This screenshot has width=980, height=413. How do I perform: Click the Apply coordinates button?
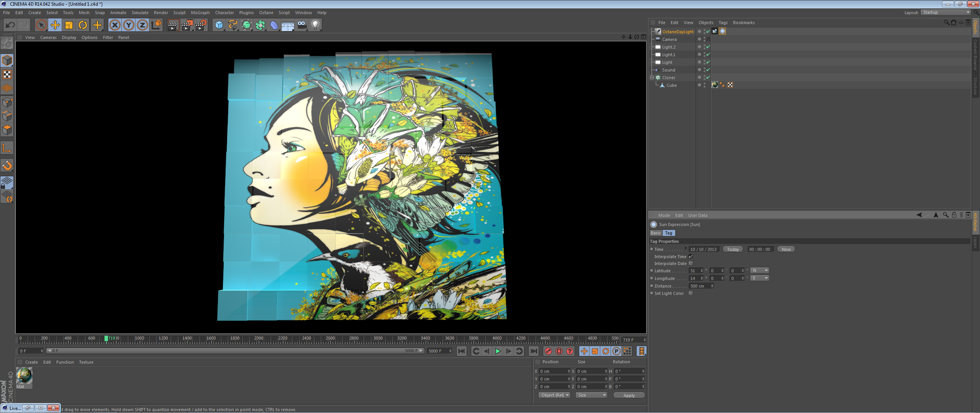[629, 395]
